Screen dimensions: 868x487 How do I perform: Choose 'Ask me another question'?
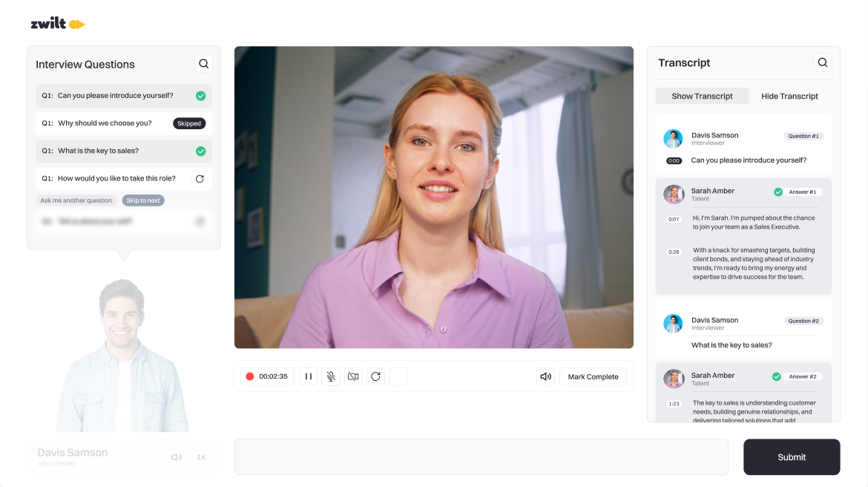76,200
